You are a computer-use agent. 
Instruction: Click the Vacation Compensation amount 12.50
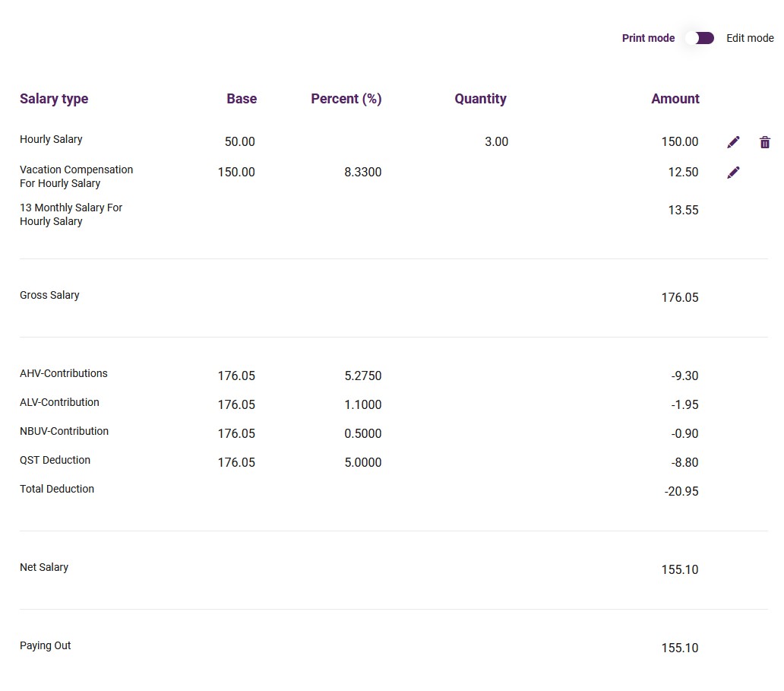[x=683, y=172]
